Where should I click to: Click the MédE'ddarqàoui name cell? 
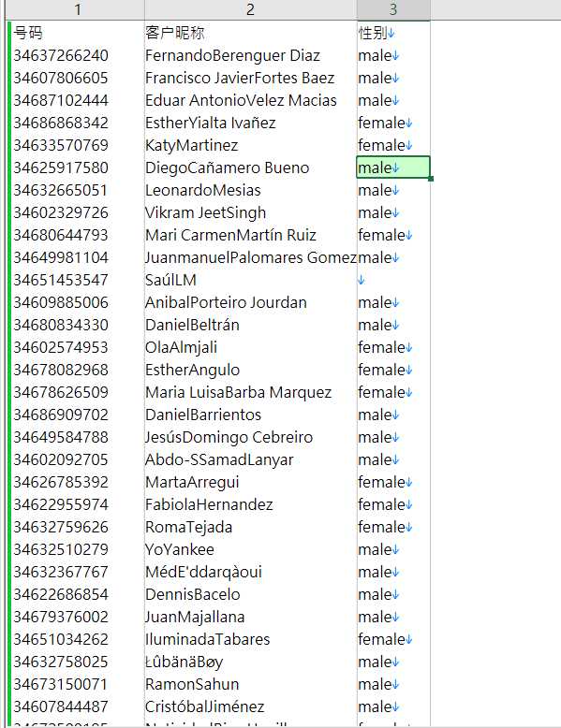pos(250,572)
